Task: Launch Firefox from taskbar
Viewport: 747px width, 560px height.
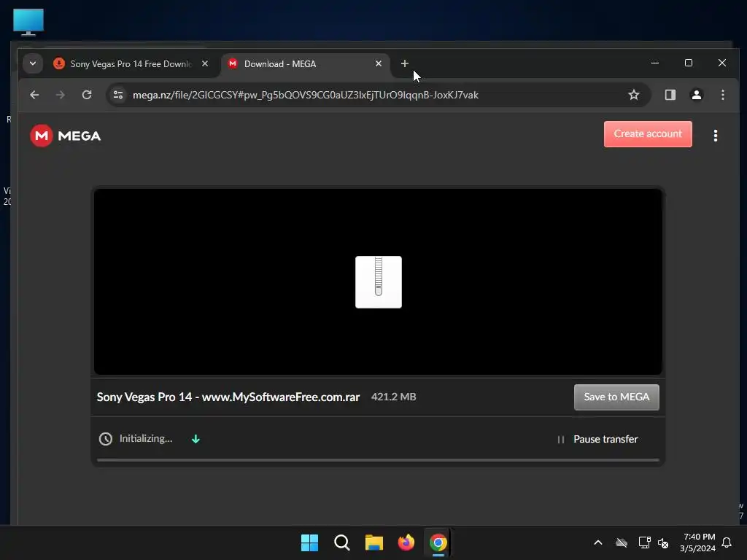Action: click(406, 542)
